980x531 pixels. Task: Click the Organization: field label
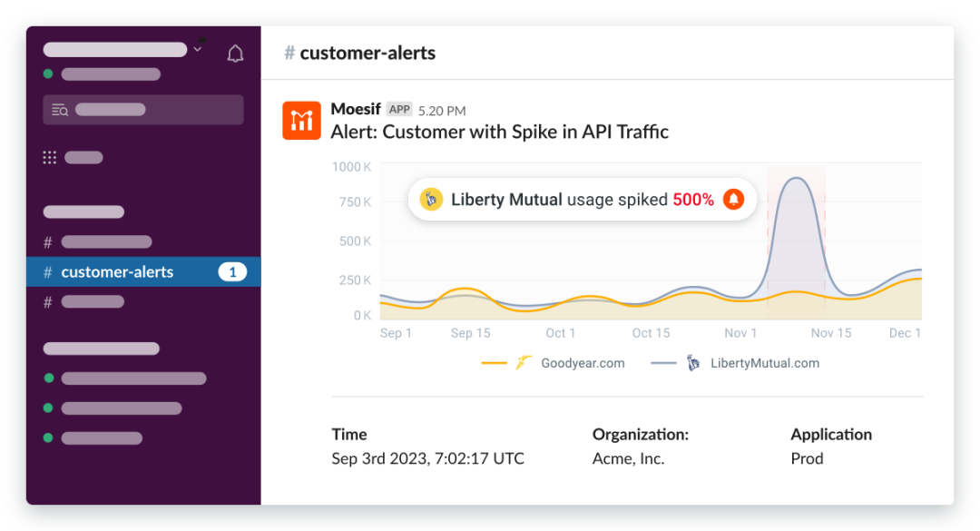[x=641, y=434]
